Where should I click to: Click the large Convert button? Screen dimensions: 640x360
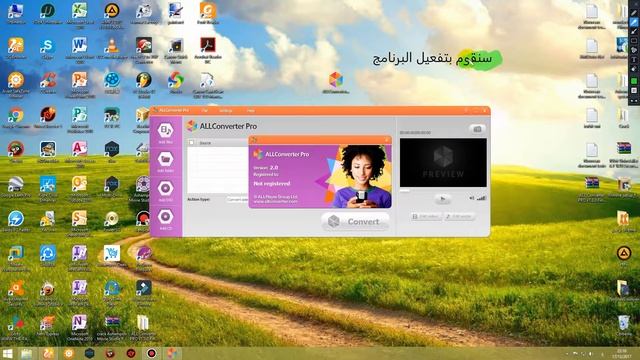355,222
